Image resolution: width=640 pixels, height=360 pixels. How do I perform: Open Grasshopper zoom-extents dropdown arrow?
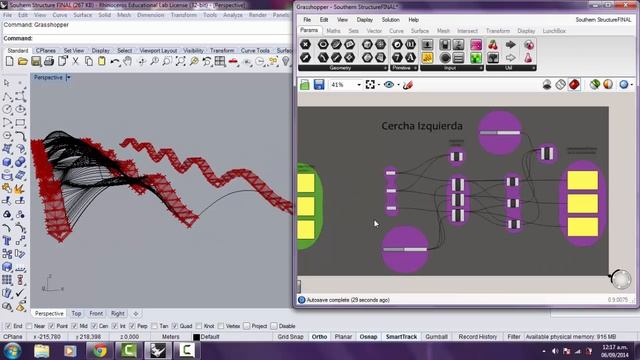tap(379, 85)
